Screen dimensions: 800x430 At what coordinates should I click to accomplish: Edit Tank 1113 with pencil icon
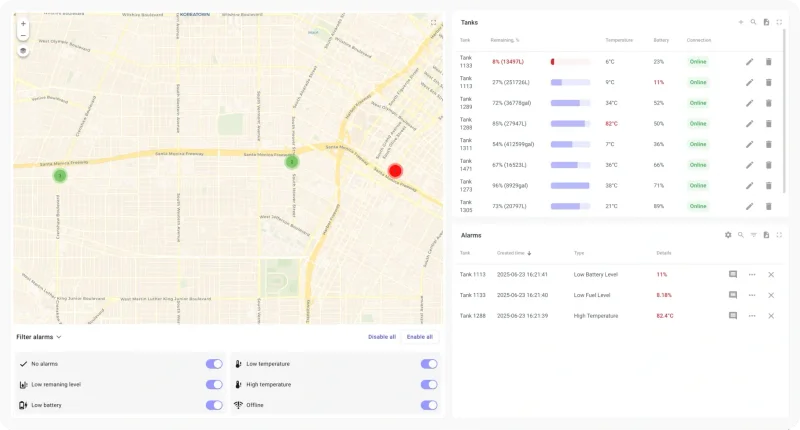point(749,82)
